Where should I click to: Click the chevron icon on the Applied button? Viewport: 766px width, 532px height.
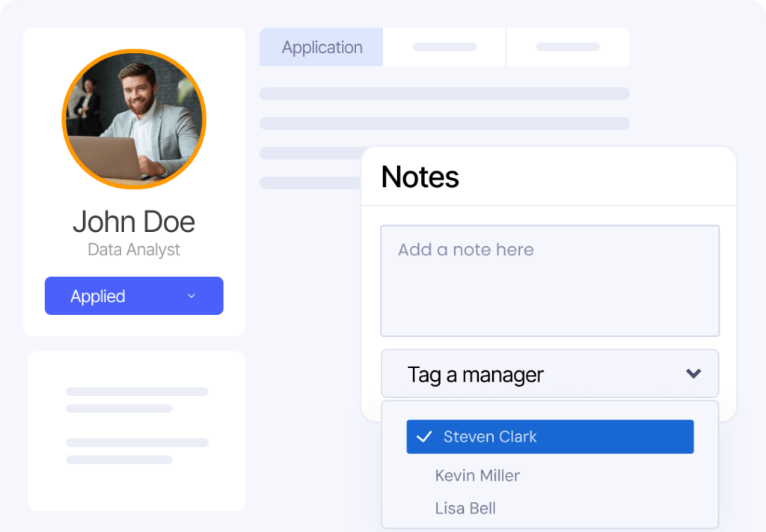pos(191,296)
